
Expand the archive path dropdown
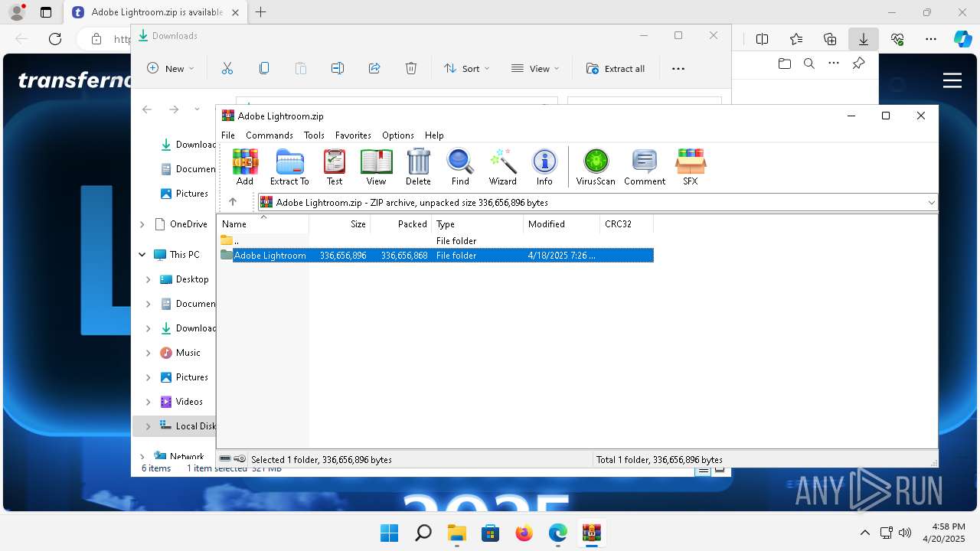tap(931, 203)
